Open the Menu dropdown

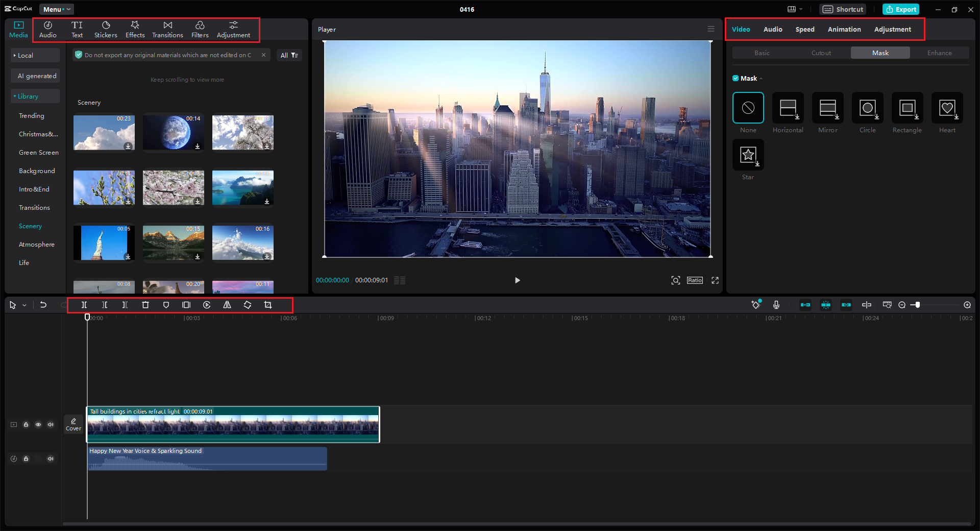pyautogui.click(x=56, y=9)
